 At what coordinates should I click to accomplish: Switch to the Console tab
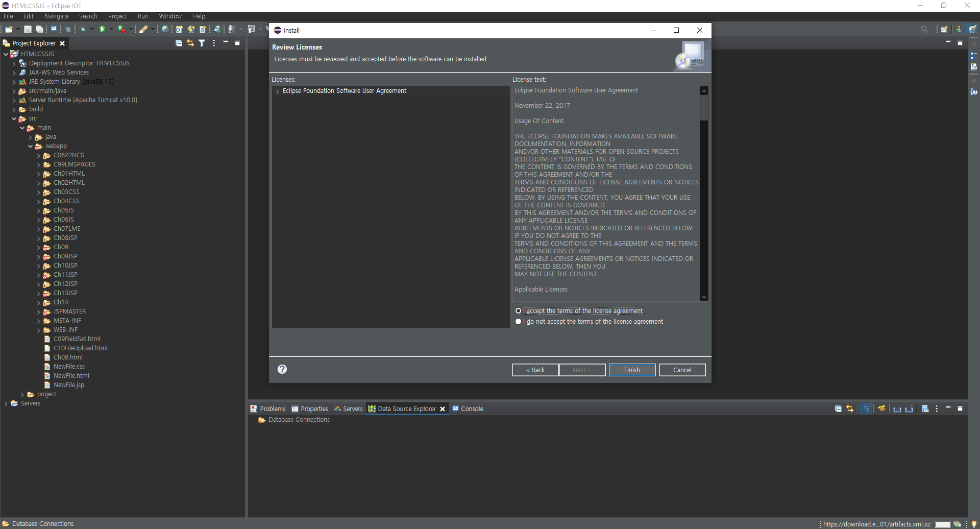click(468, 409)
